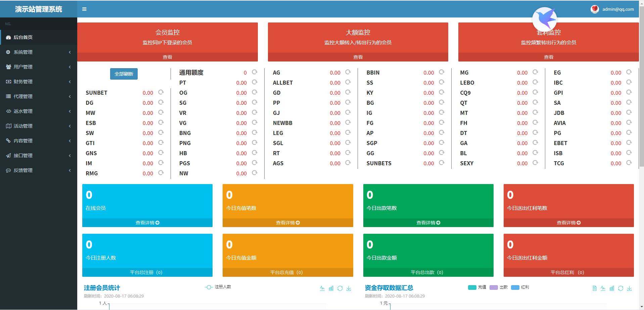
Task: Download the 注册会员统计 chart image
Action: (349, 288)
